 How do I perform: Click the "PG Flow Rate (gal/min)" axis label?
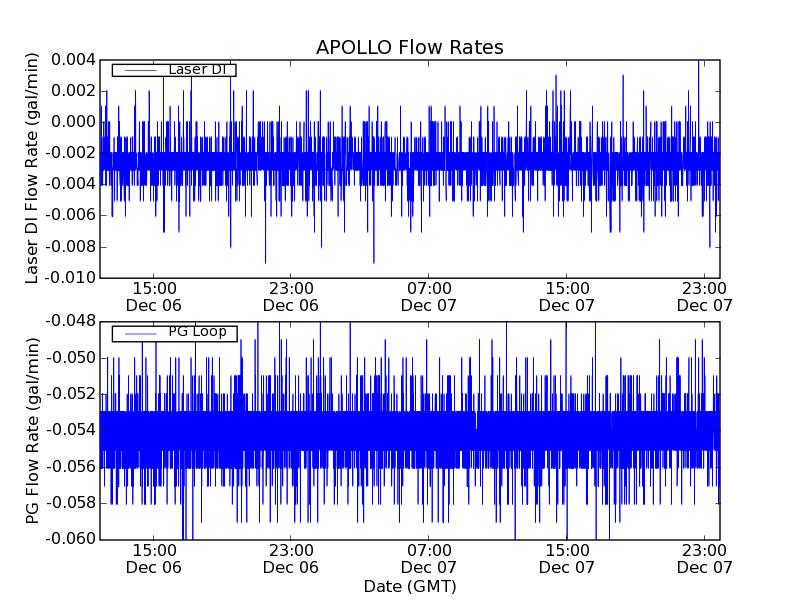[x=32, y=430]
